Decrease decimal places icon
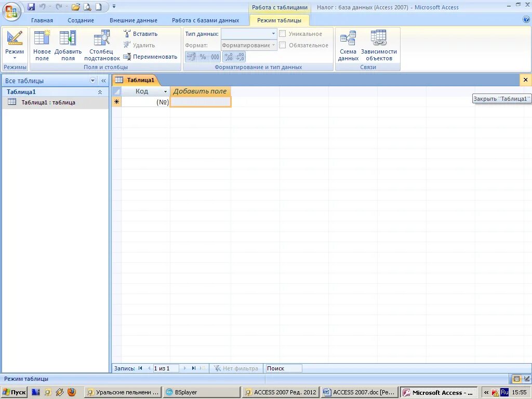Image resolution: width=532 pixels, height=399 pixels. [240, 57]
